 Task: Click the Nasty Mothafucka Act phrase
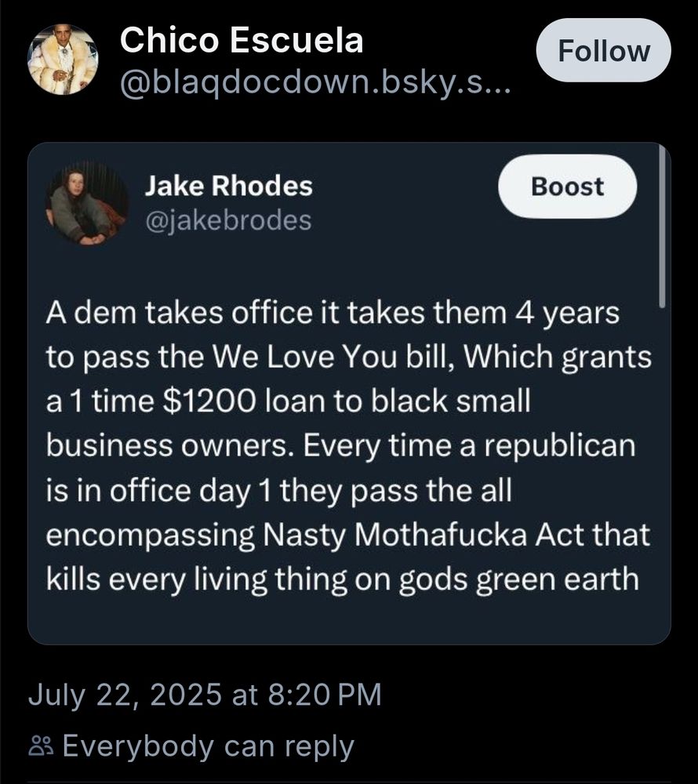click(x=424, y=535)
